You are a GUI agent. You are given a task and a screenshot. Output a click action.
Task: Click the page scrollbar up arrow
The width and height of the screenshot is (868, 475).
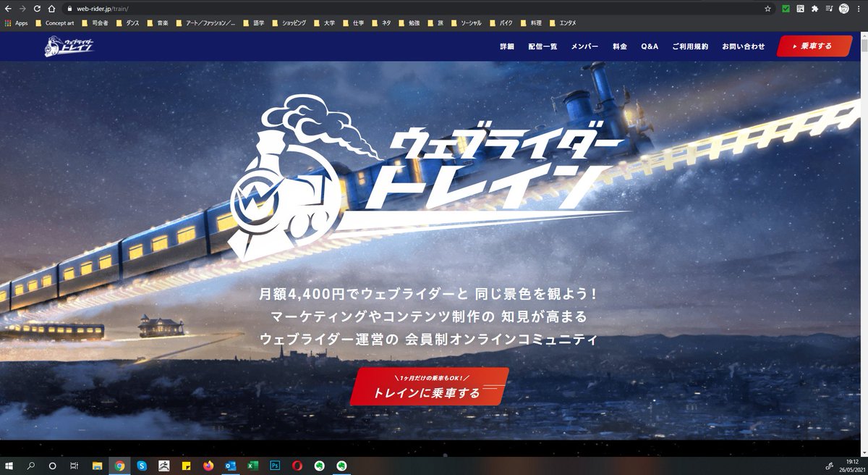pos(864,36)
